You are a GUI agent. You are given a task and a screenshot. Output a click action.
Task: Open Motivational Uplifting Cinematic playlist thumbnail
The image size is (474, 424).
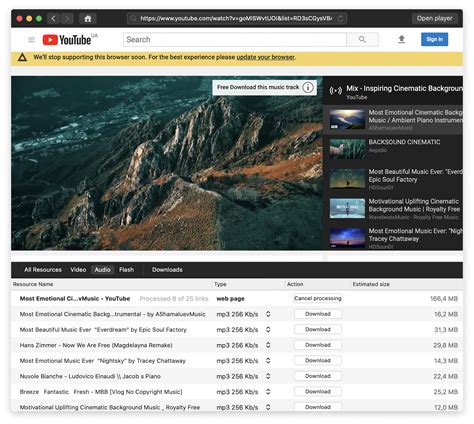(347, 208)
